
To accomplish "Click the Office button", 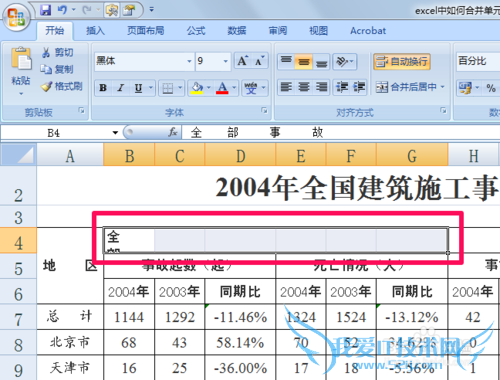I will [x=17, y=17].
